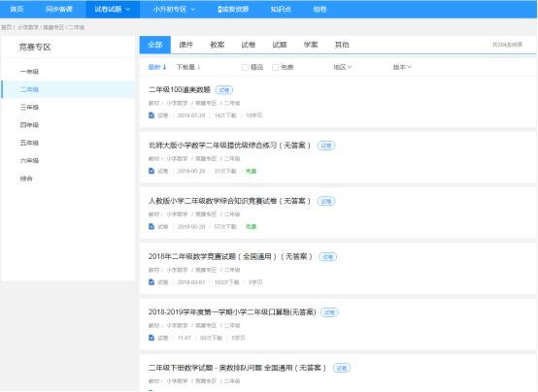Open 知识点 in top navigation
Image resolution: width=538 pixels, height=392 pixels.
click(x=281, y=10)
